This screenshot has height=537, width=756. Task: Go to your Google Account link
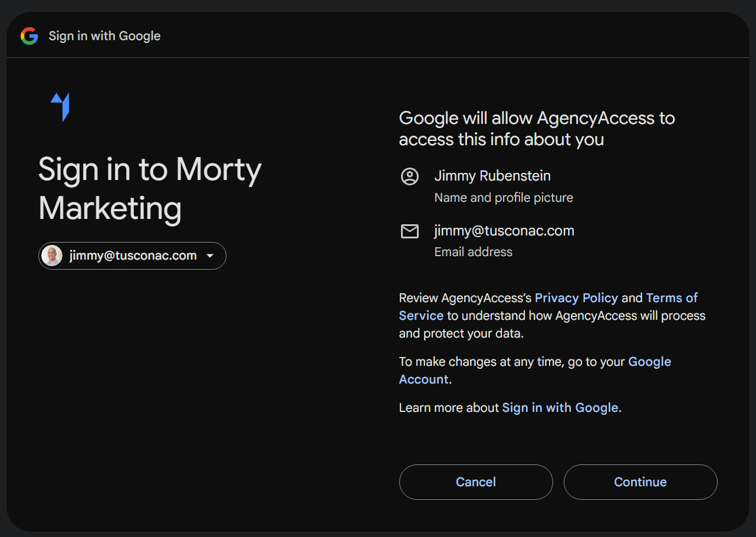pos(649,361)
